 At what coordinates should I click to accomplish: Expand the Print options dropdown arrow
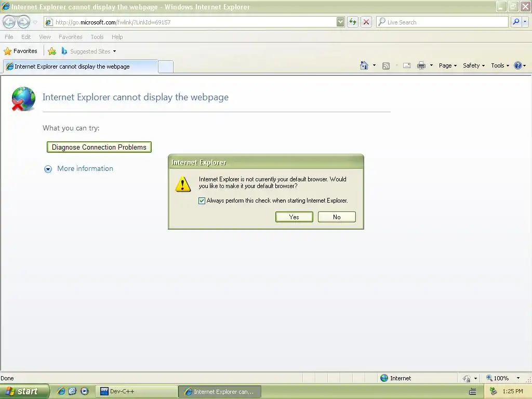click(431, 65)
